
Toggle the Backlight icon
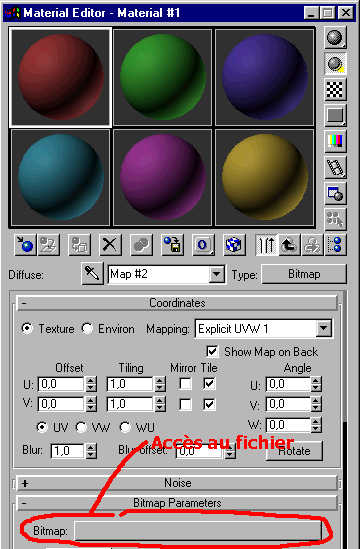[x=335, y=63]
